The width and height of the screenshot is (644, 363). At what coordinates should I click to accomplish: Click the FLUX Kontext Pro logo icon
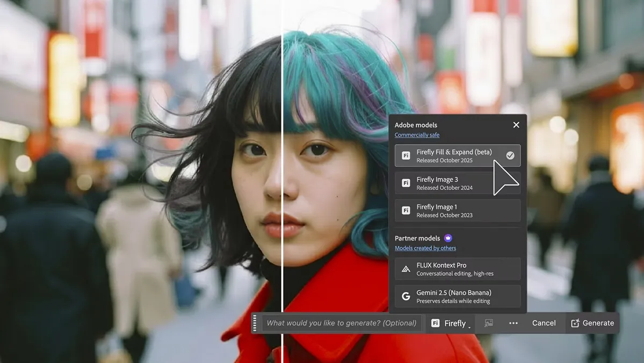406,269
